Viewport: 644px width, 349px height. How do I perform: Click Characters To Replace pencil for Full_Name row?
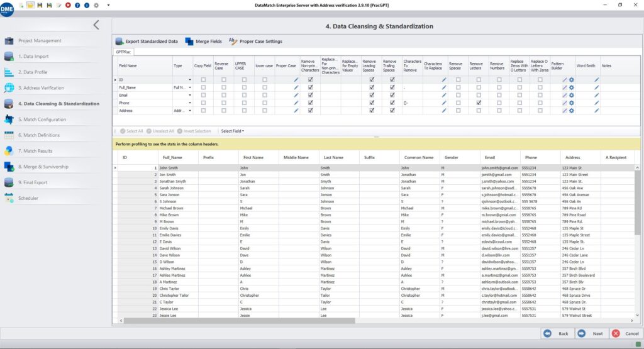click(x=443, y=87)
